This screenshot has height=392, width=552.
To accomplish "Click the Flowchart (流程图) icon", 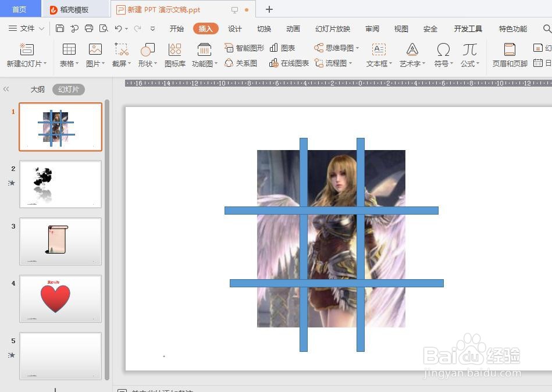I will pos(319,63).
